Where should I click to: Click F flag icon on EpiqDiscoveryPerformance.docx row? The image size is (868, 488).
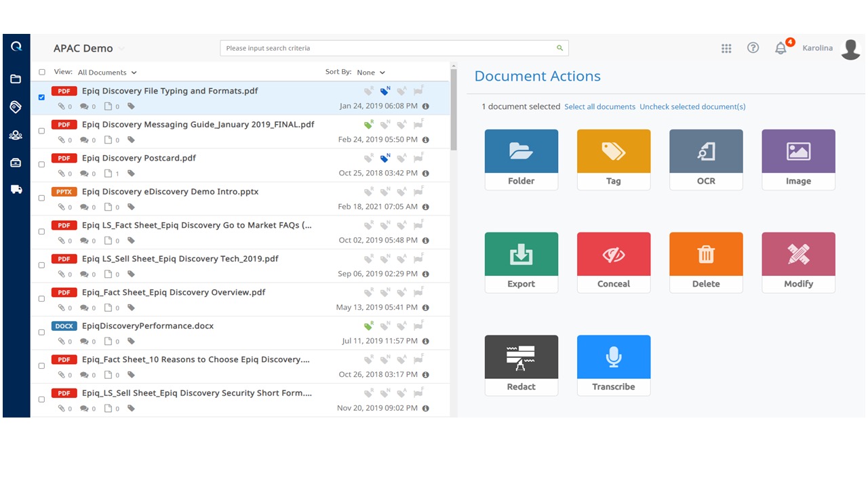point(418,325)
